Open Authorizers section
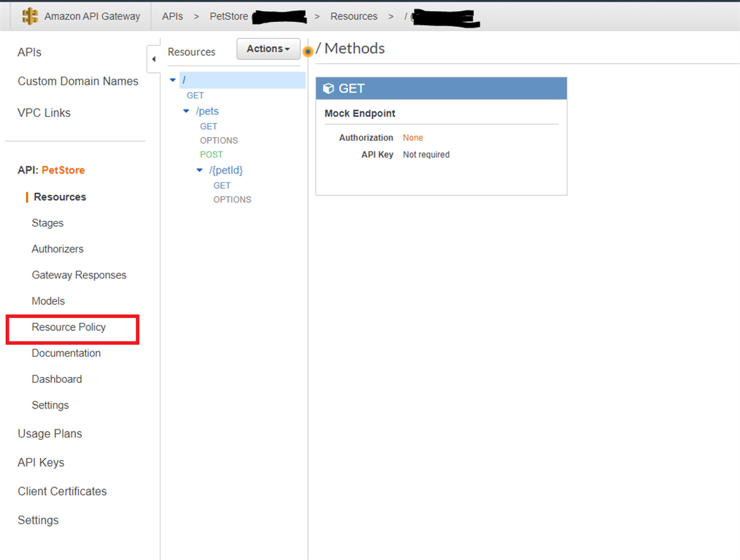The height and width of the screenshot is (560, 740). click(58, 249)
